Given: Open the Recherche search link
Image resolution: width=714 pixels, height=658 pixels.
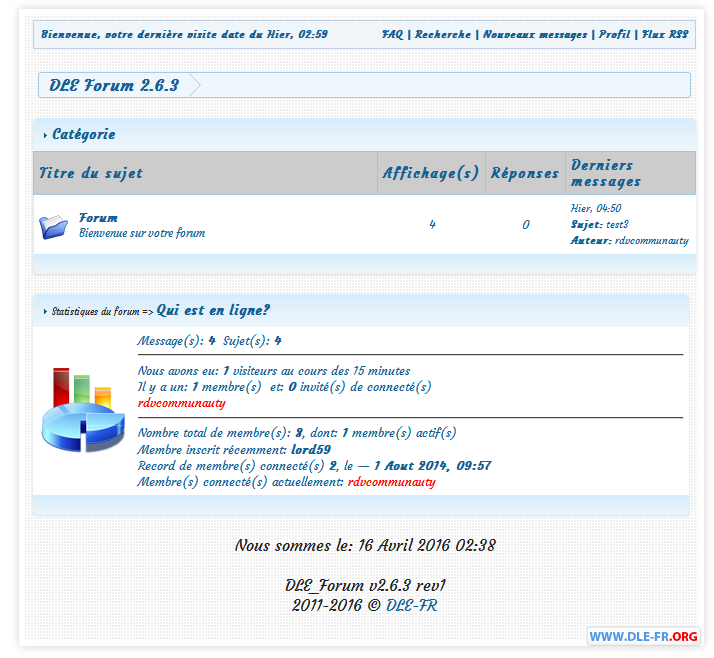Looking at the screenshot, I should [443, 35].
